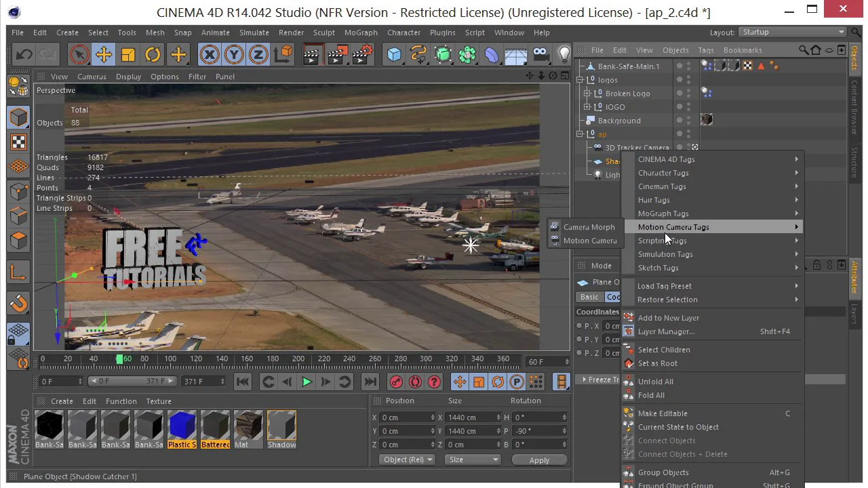Screen dimensions: 868x488
Task: Open the Size mode dropdown
Action: 473,460
